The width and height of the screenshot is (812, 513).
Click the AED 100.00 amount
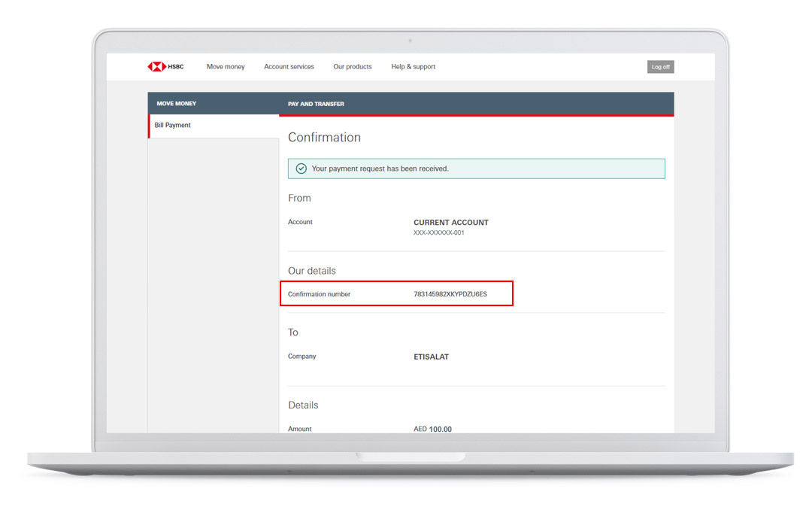pos(432,429)
